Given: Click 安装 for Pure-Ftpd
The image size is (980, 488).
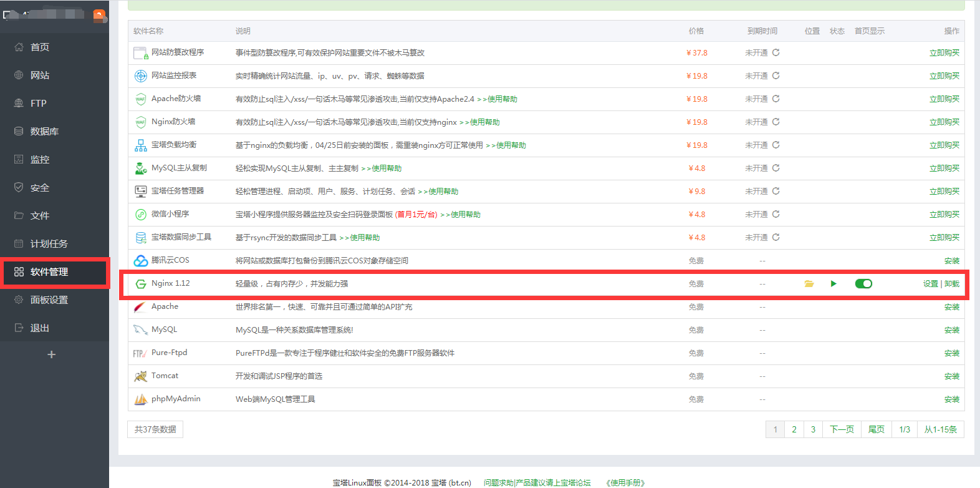Looking at the screenshot, I should click(952, 353).
